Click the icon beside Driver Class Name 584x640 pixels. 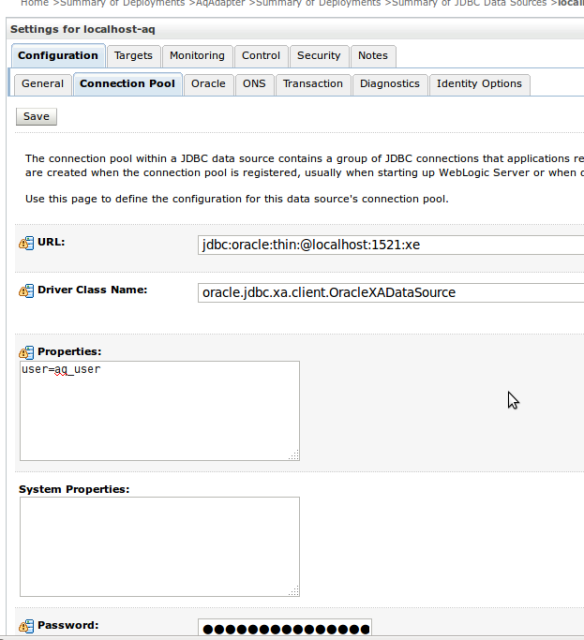click(x=27, y=291)
